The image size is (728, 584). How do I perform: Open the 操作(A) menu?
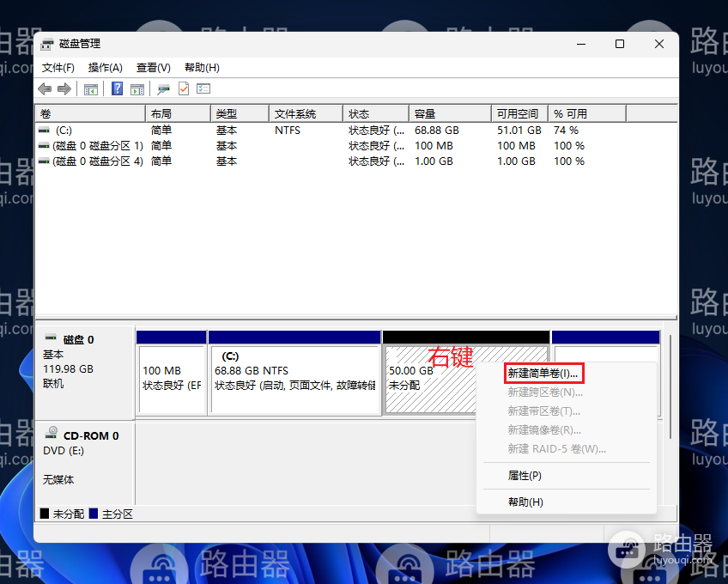pos(106,68)
